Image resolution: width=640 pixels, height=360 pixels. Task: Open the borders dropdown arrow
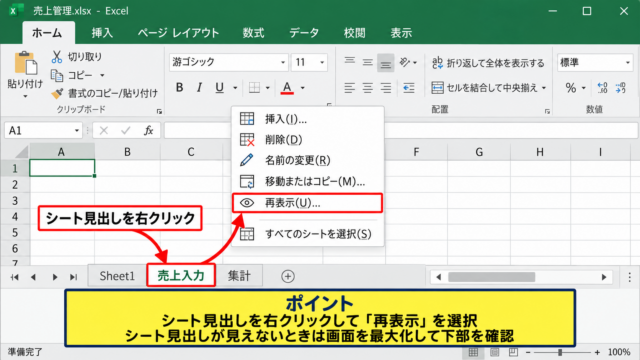coord(267,88)
